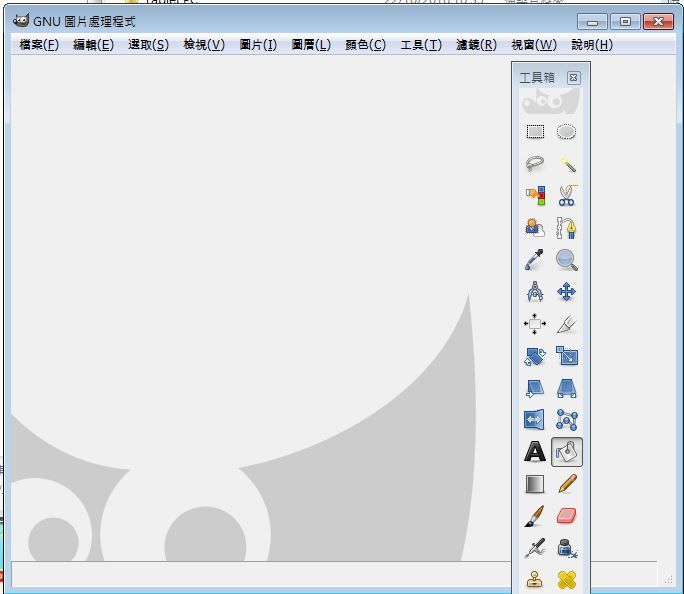Open the 圖片(I) menu
Image resolution: width=684 pixels, height=594 pixels.
[258, 44]
